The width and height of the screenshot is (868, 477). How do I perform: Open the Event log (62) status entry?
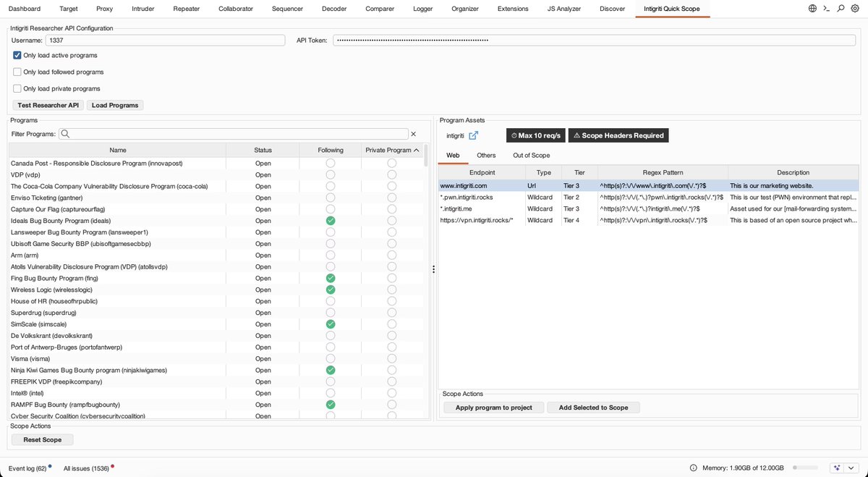coord(30,468)
